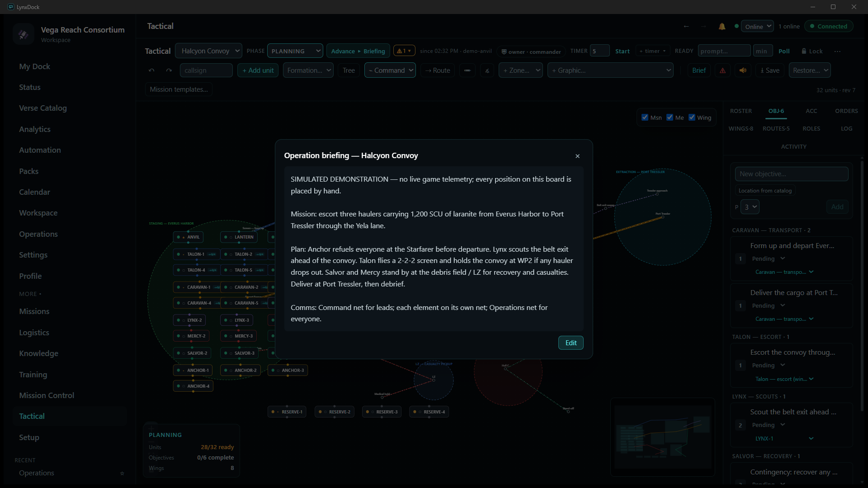Switch to the ACTIVITY tab

coord(793,147)
